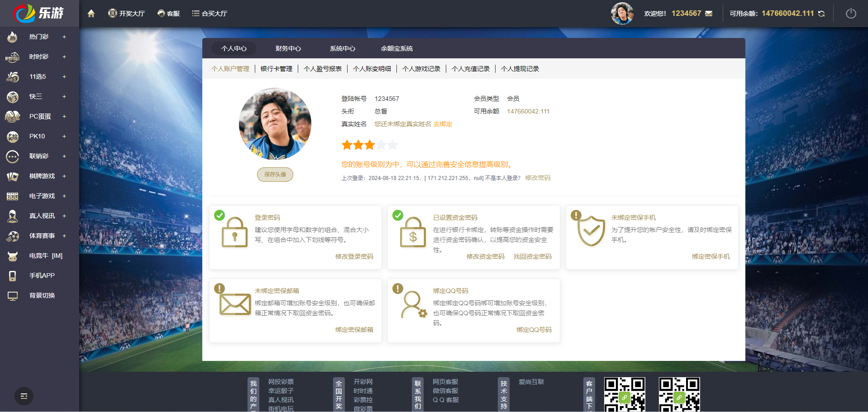Viewport: 868px width, 412px height.
Task: Click the 时时彩 sidebar icon
Action: click(x=13, y=57)
